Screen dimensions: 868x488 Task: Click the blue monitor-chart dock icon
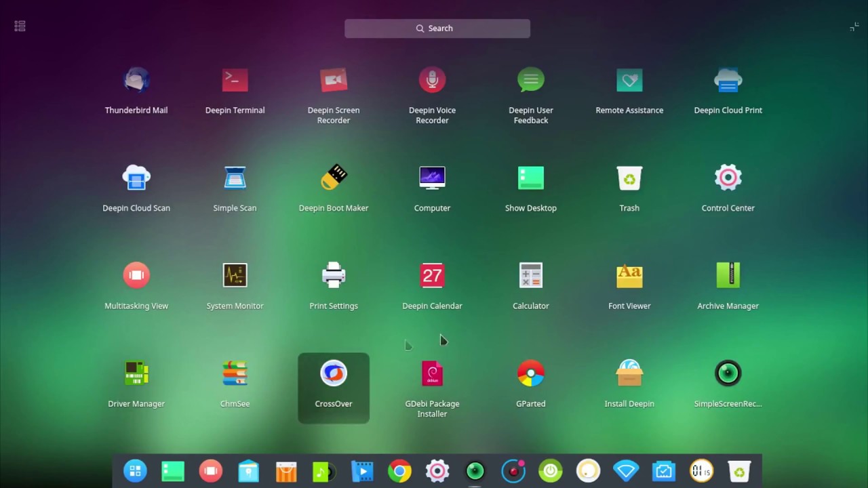click(664, 471)
